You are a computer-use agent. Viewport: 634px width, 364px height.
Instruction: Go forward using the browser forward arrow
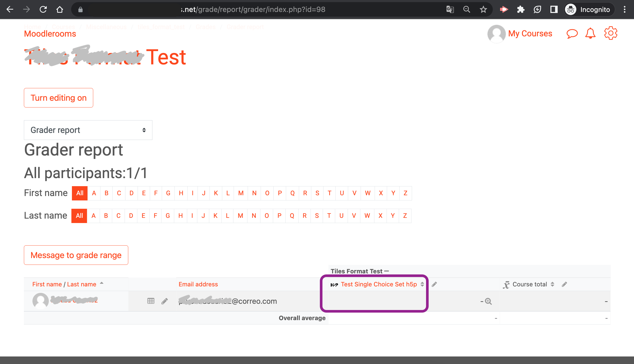click(26, 10)
